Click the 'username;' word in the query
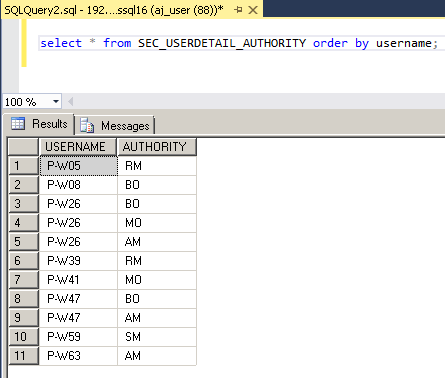This screenshot has height=378, width=445. tap(407, 43)
